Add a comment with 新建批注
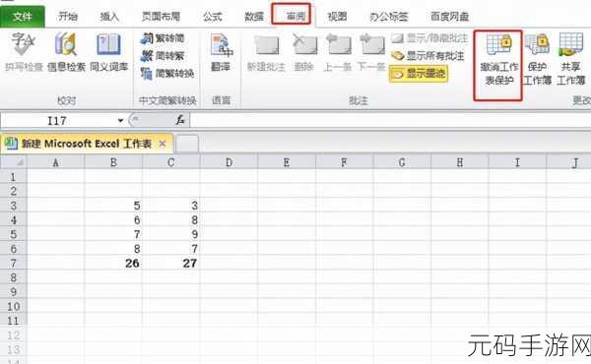591x364 pixels. click(266, 52)
